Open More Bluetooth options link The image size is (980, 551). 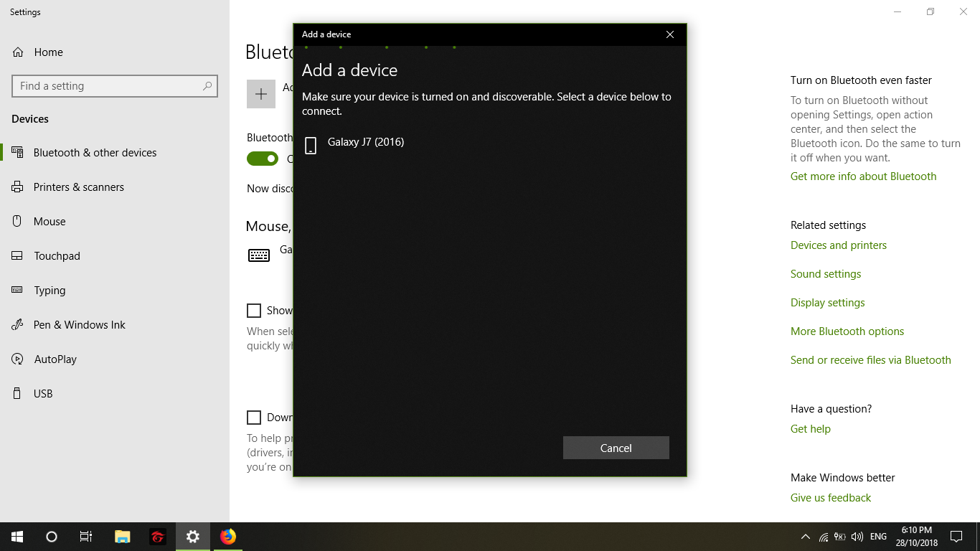click(847, 331)
